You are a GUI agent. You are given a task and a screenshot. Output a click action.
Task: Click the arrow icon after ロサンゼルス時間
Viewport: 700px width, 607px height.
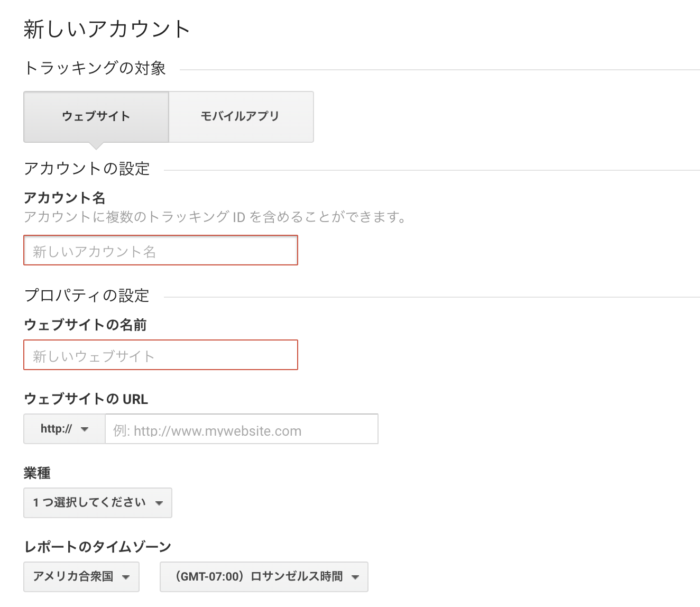point(355,577)
